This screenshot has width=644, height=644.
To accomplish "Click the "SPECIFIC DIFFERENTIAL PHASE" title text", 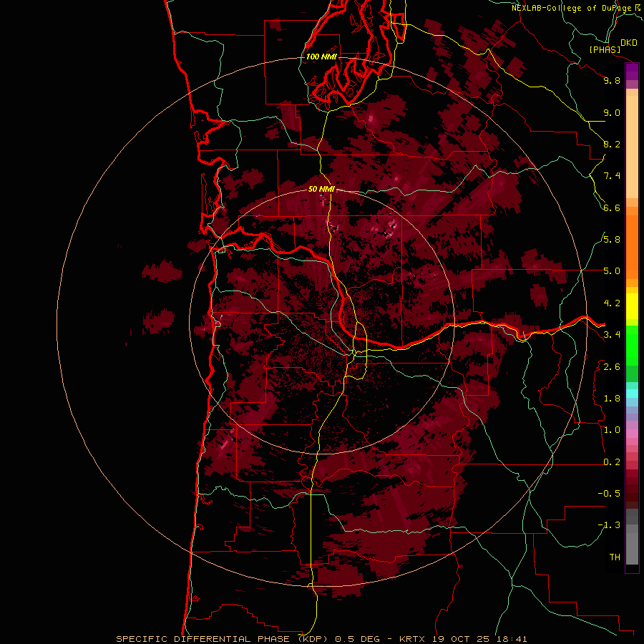I will 204,639.
